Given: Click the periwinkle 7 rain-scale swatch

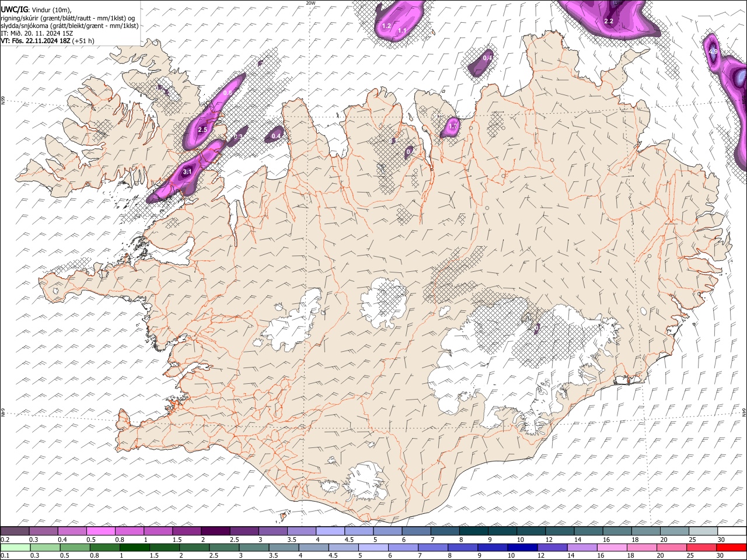Looking at the screenshot, I should pyautogui.click(x=433, y=547).
